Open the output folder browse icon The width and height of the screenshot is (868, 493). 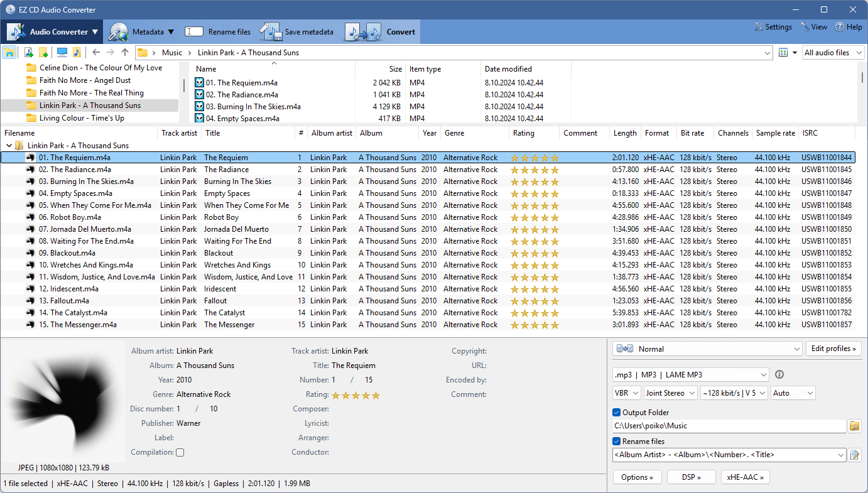coord(855,425)
